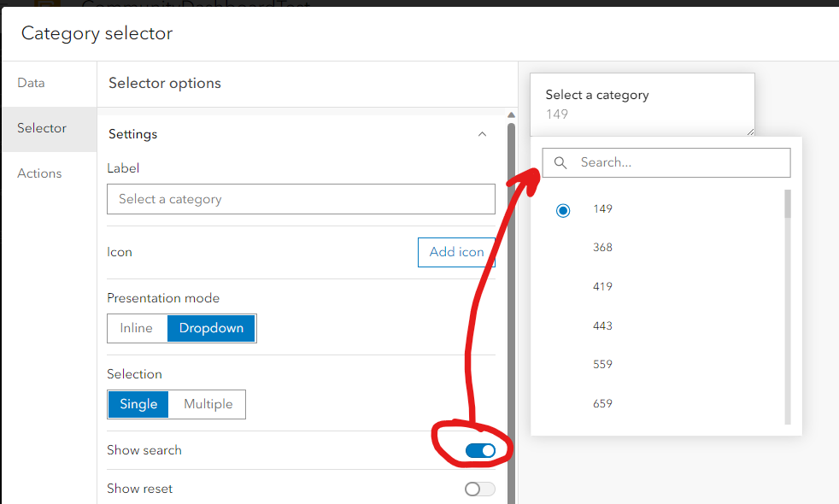Pick category 443 from list
839x504 pixels.
(603, 325)
